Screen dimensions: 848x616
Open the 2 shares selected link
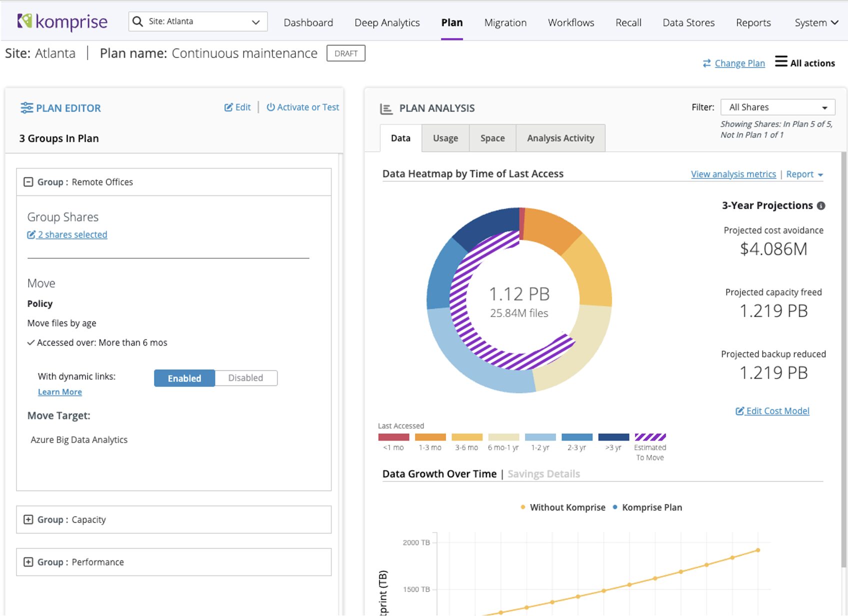coord(72,234)
